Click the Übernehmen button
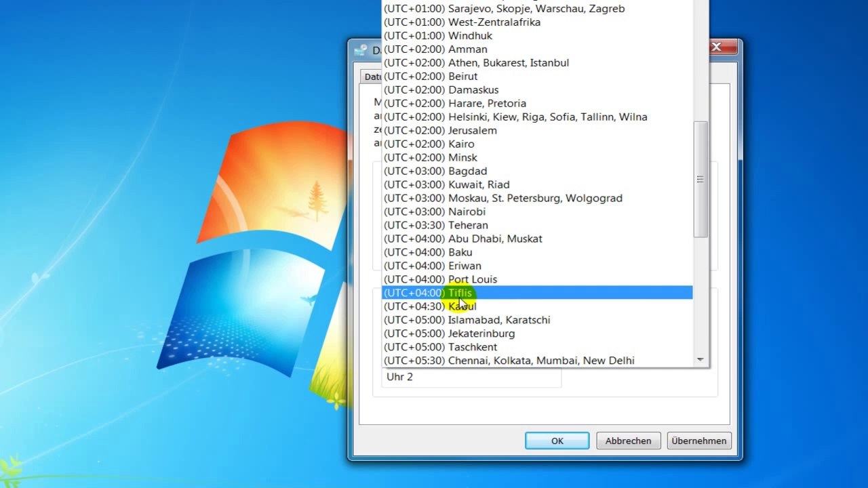 coord(699,441)
